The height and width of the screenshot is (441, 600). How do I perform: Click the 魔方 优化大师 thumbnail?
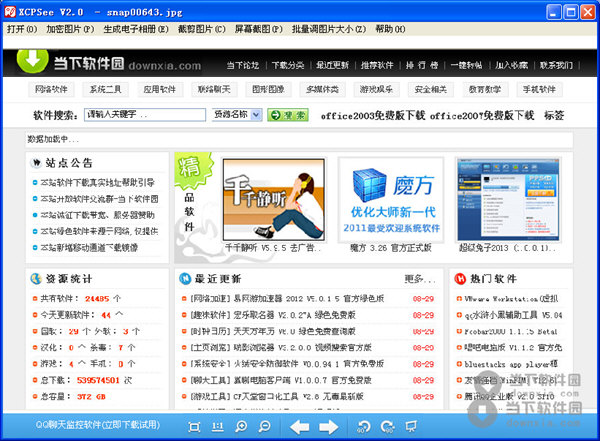coord(391,199)
